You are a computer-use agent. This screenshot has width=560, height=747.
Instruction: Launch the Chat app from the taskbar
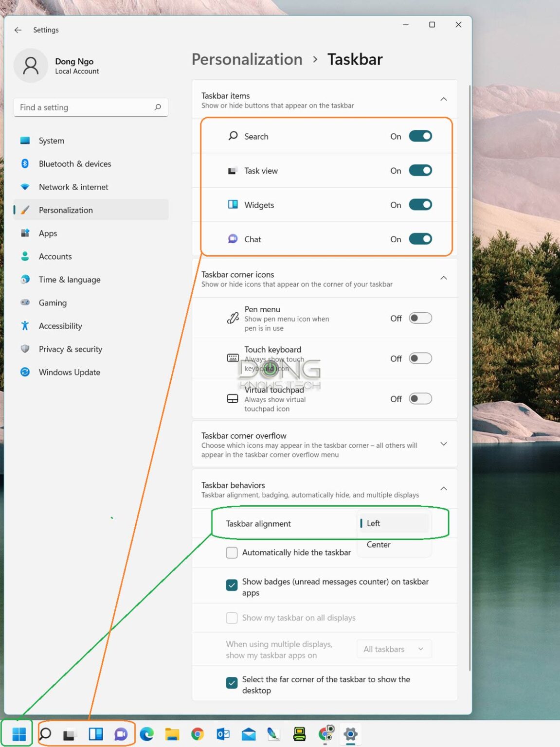[121, 733]
